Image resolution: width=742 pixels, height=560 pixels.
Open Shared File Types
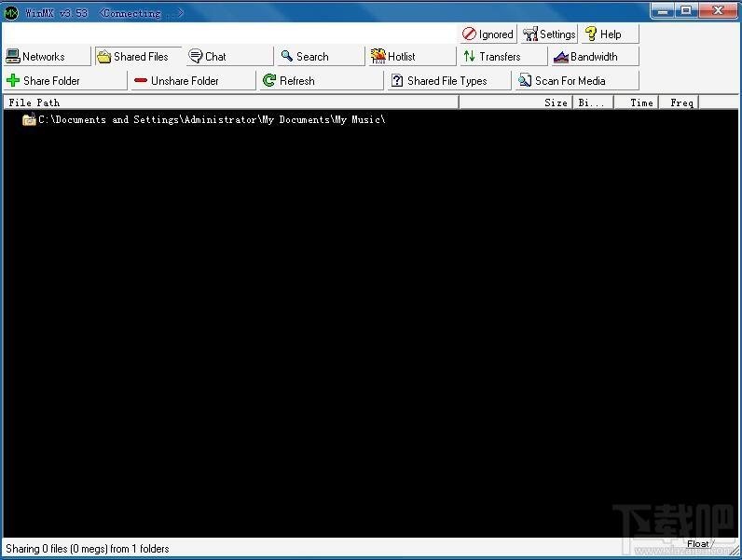point(449,80)
